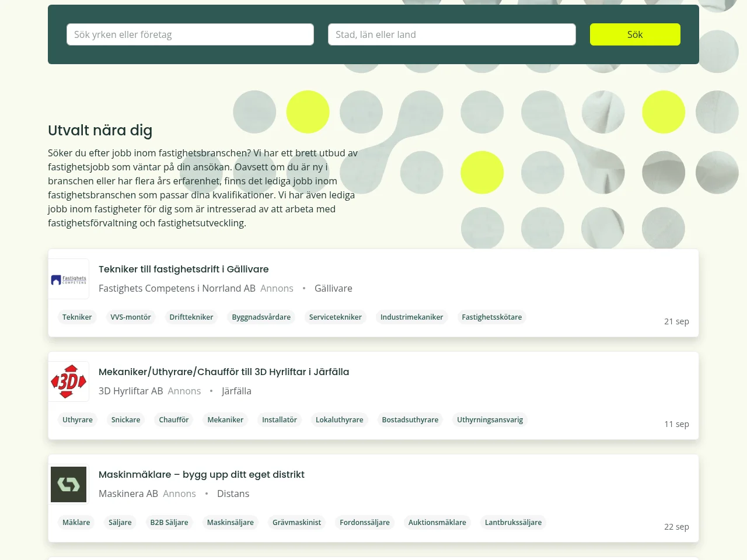Screen dimensions: 747x560
Task: Pick the 'Grävmaskinist' tag
Action: pos(297,523)
